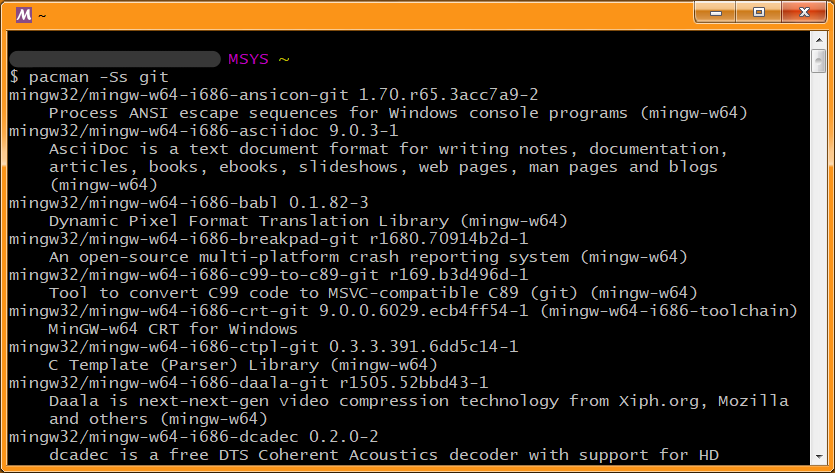
Task: Click the purple MSYS prompt label
Action: coord(248,59)
